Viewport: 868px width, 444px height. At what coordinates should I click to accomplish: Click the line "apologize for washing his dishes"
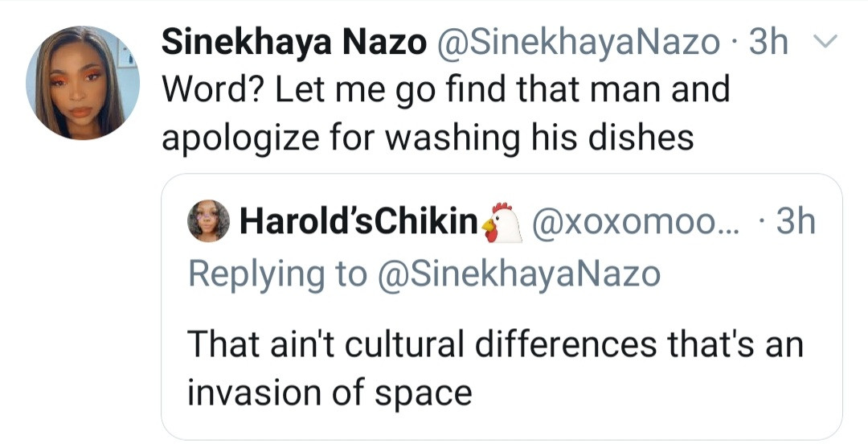point(428,138)
